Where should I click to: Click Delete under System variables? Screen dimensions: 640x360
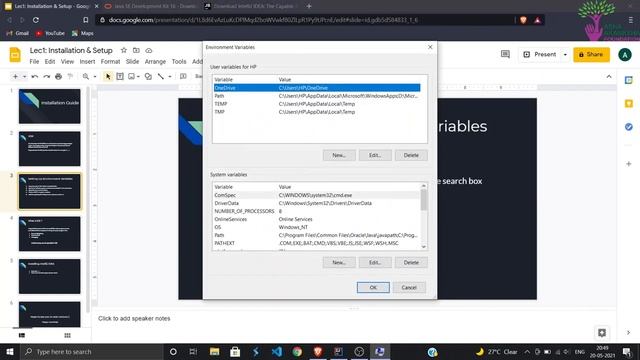pos(411,262)
